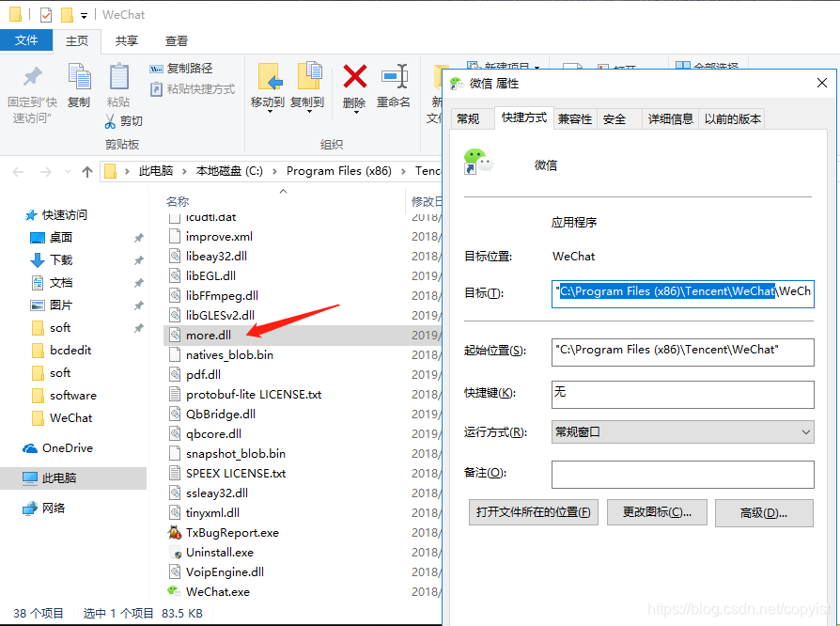The width and height of the screenshot is (840, 626).
Task: Click the Up one level arrow
Action: click(87, 171)
